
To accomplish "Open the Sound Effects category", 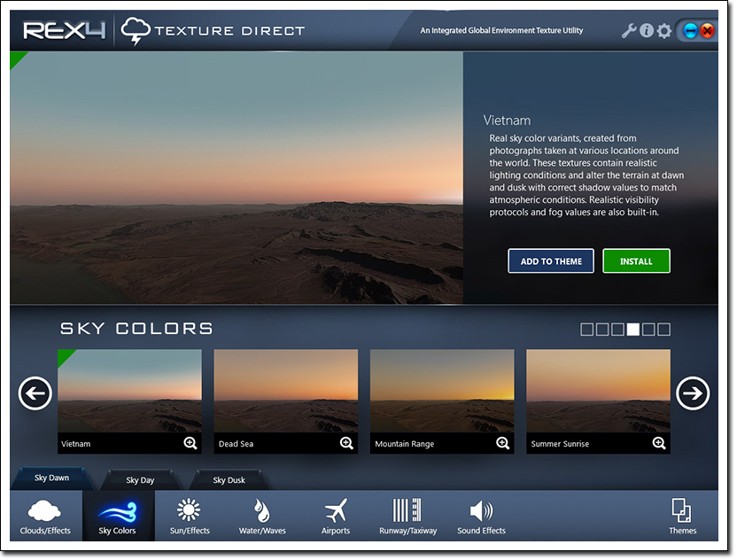I will [x=481, y=517].
